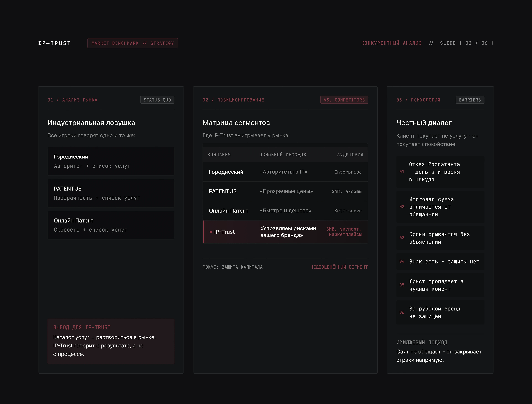532x404 pixels.
Task: Click the «Управляем рисками вашего бренда» cell
Action: click(x=288, y=232)
